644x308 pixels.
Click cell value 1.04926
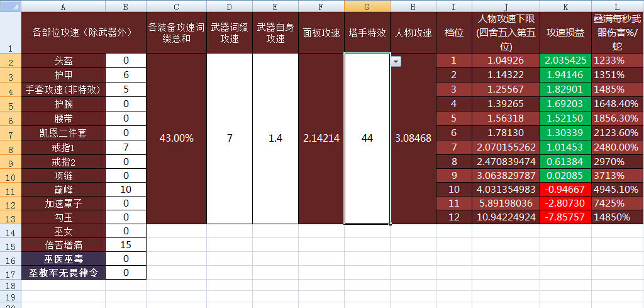(x=506, y=61)
